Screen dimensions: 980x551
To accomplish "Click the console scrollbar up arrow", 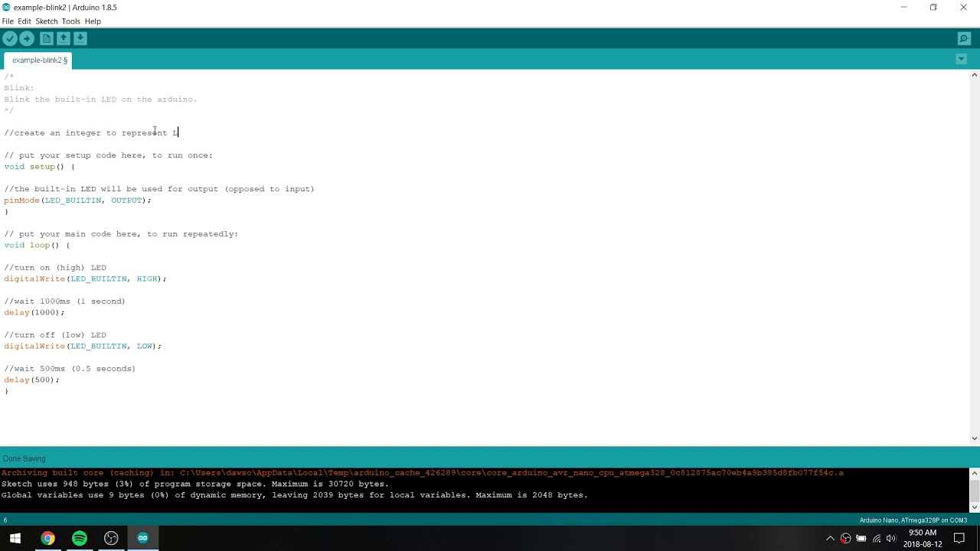I will point(975,473).
